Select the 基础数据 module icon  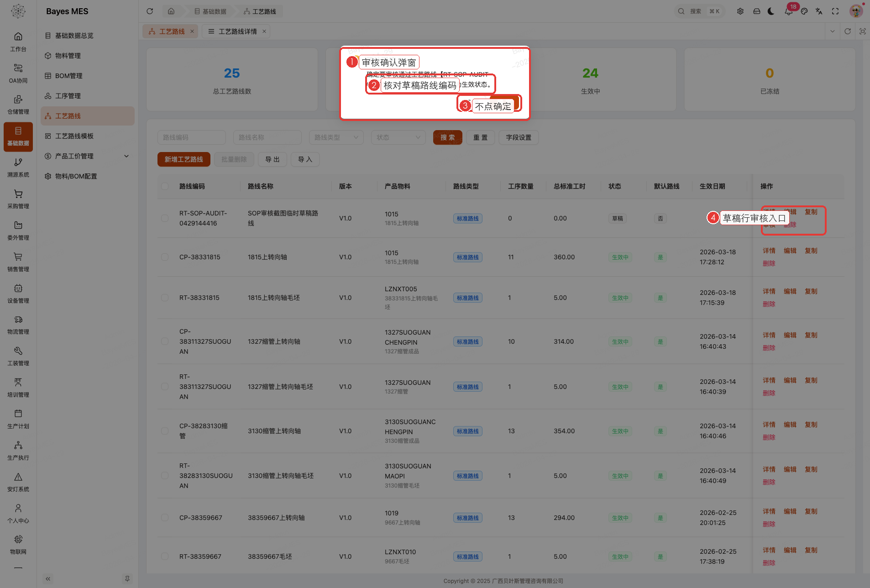coord(18,136)
